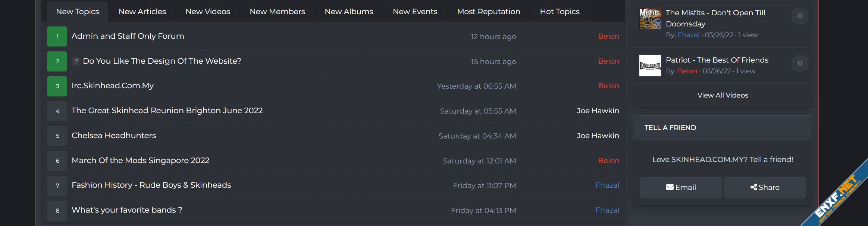868x226 pixels.
Task: Open the New Videos tab
Action: pos(208,12)
